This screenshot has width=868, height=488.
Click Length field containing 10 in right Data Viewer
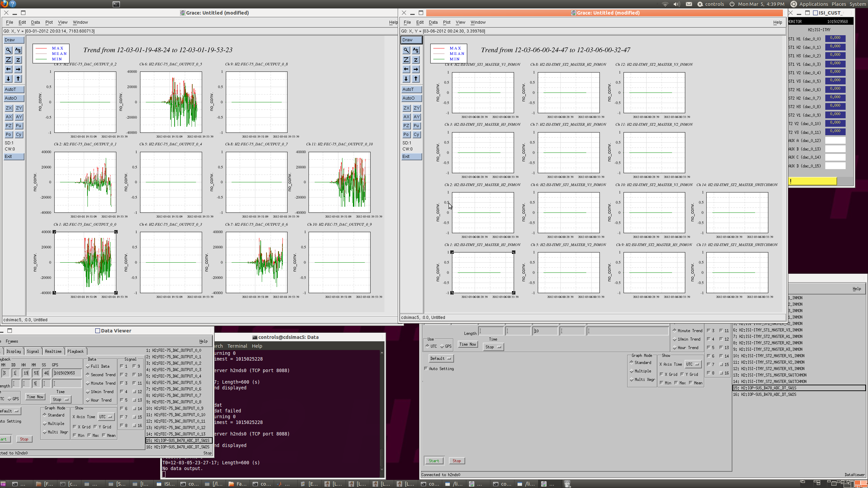tap(545, 331)
